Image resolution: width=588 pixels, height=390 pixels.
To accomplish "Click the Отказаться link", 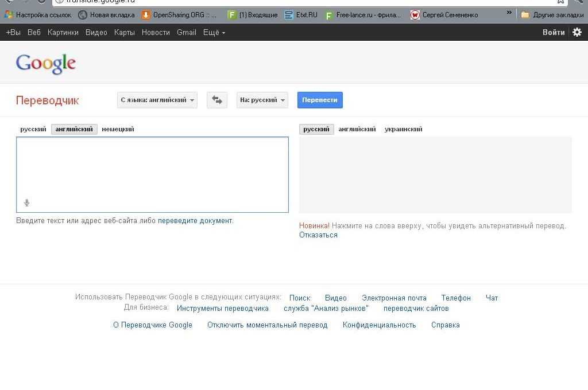I will point(318,235).
